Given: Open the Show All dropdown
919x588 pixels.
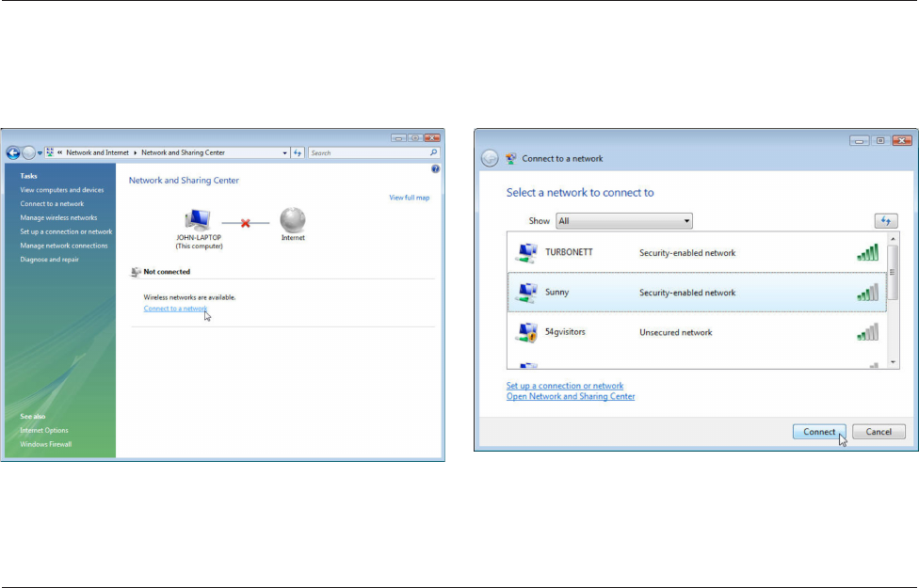Looking at the screenshot, I should pyautogui.click(x=624, y=221).
